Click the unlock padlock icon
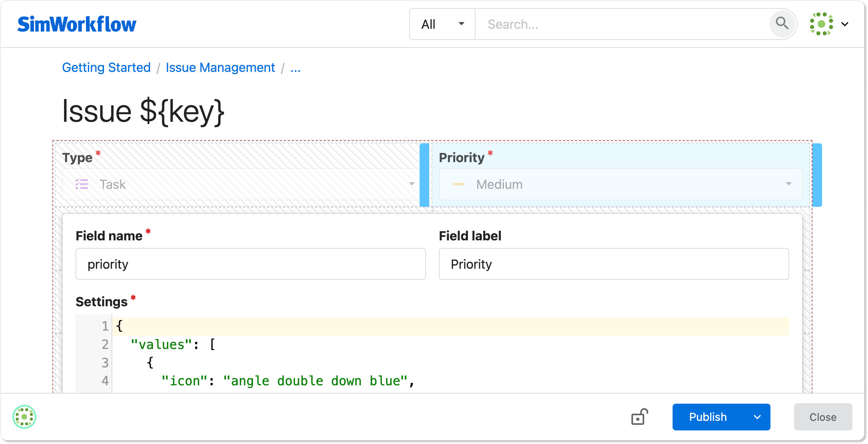This screenshot has height=444, width=868. point(639,417)
